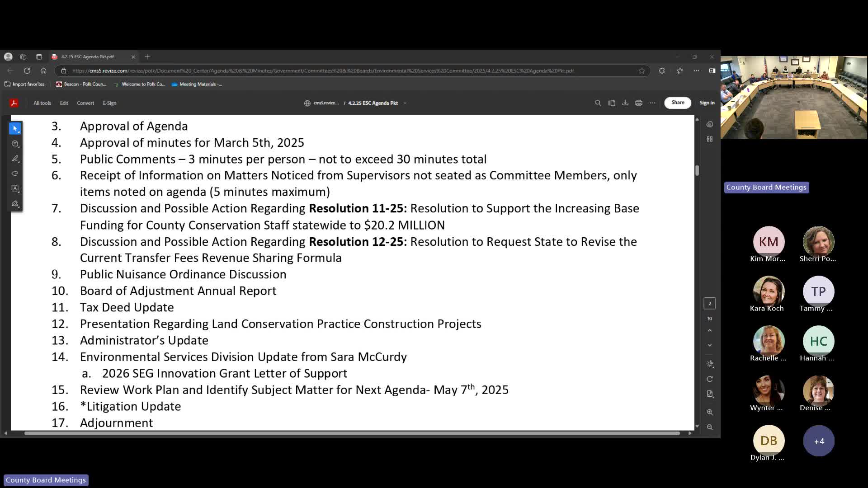The width and height of the screenshot is (868, 488).
Task: Click the Sign in link
Action: 707,103
